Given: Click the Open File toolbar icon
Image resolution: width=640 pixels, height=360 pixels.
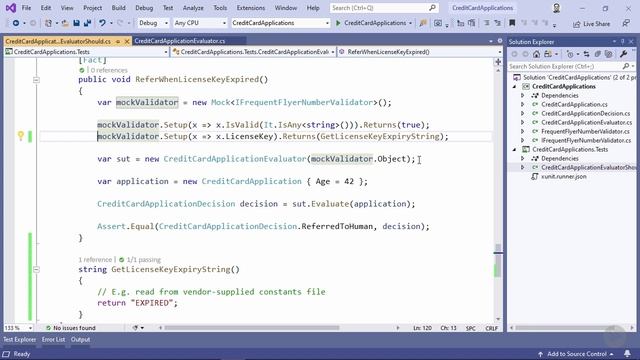Looking at the screenshot, I should point(65,23).
